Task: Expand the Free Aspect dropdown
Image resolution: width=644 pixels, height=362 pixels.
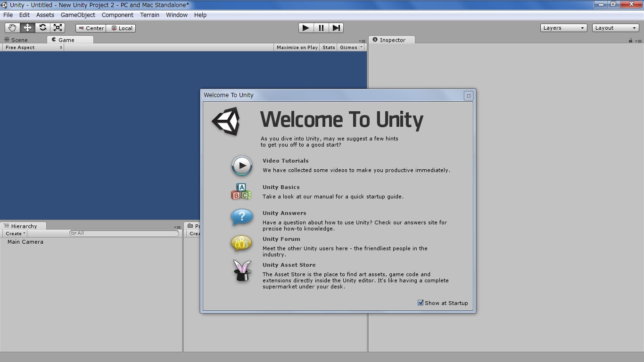Action: coord(33,47)
